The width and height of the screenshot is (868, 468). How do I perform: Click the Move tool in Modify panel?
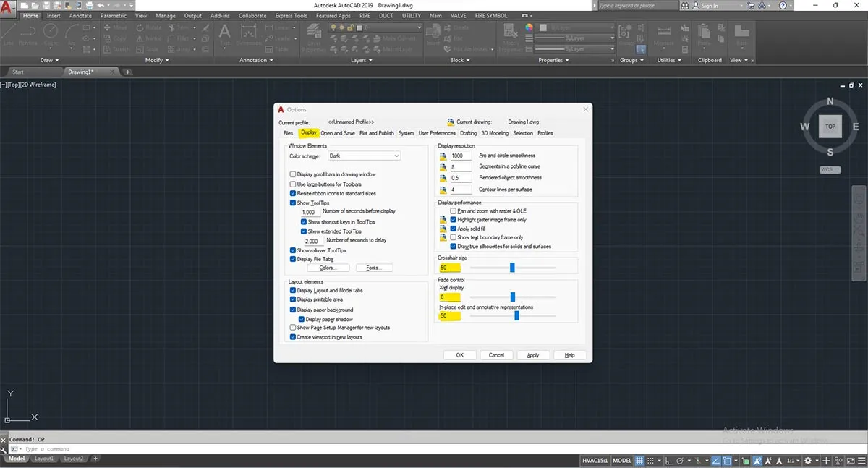point(109,27)
